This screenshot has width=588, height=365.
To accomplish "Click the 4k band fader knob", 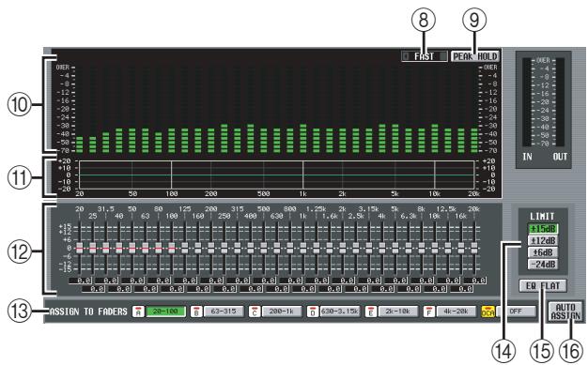I will click(381, 248).
